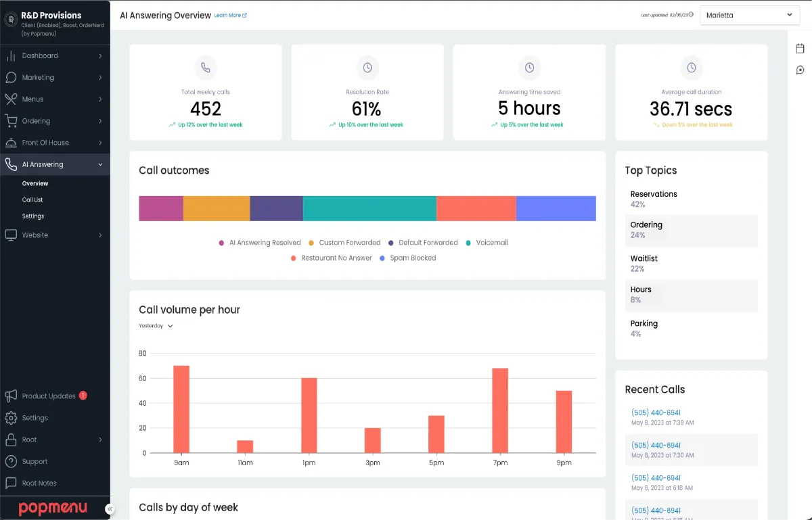Screen dimensions: 812x520
Task: Expand the Front Of House chevron
Action: (100, 143)
